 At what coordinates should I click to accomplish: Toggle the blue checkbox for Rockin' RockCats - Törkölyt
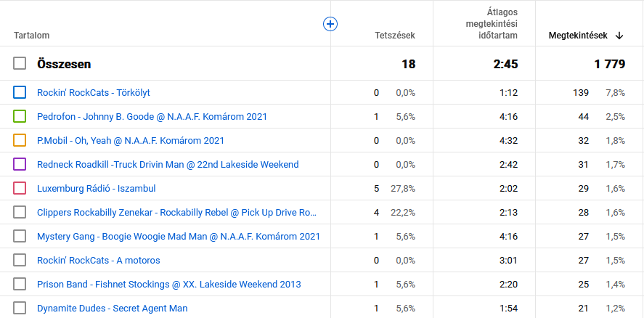pyautogui.click(x=20, y=92)
